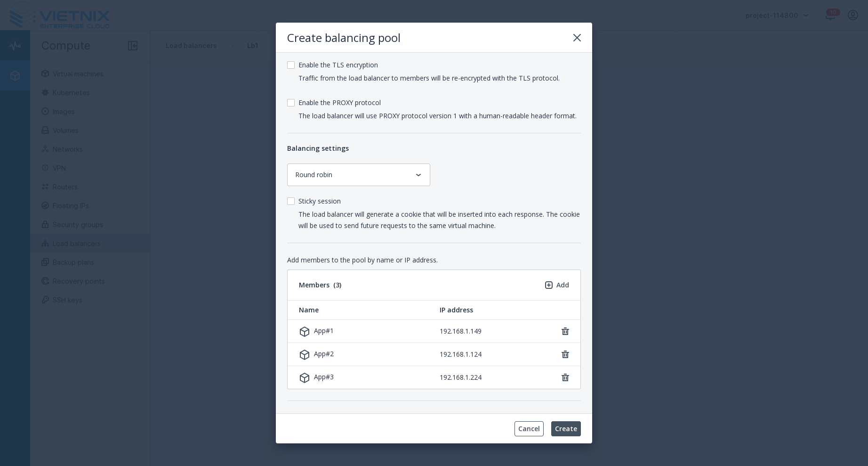
Task: Expand the project-114800 project selector
Action: [777, 16]
